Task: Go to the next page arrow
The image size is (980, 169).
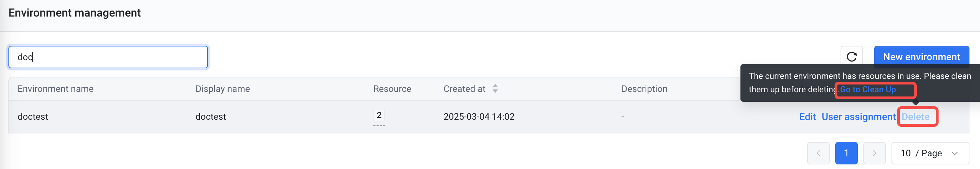Action: [x=874, y=153]
